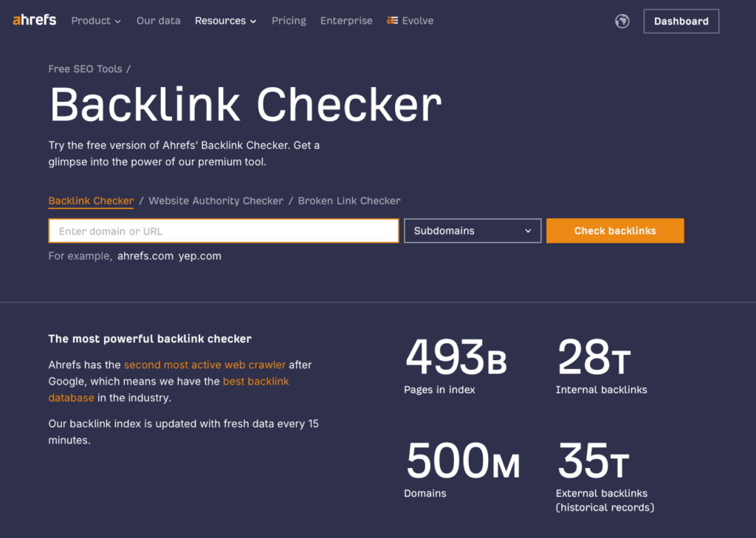Open the language globe icon
This screenshot has height=538, width=756.
pyautogui.click(x=622, y=21)
